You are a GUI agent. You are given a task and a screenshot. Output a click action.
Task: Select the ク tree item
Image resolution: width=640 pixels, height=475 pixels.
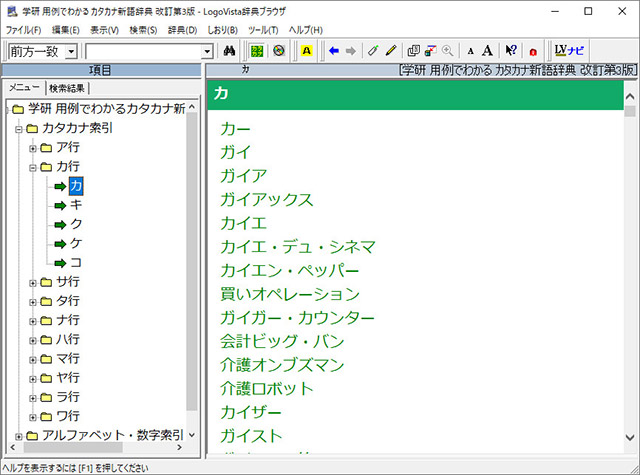click(76, 224)
